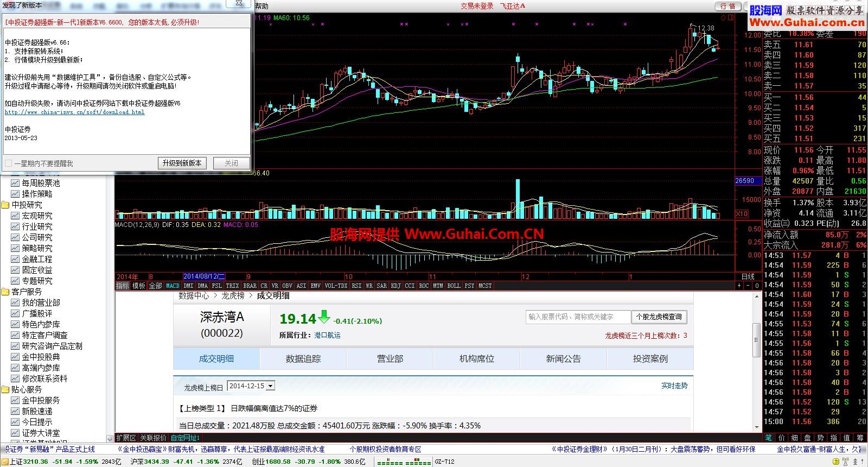Open 今日提示 item
The width and height of the screenshot is (868, 467).
coord(37,422)
